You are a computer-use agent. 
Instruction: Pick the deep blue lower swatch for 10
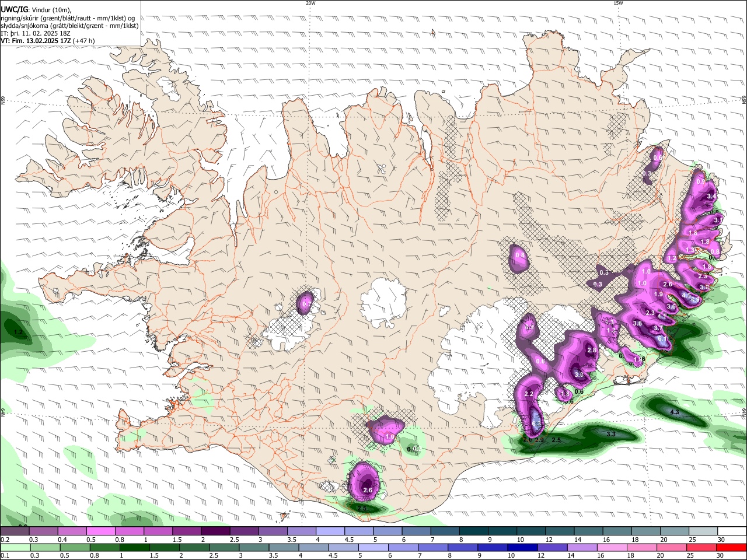pos(523,547)
